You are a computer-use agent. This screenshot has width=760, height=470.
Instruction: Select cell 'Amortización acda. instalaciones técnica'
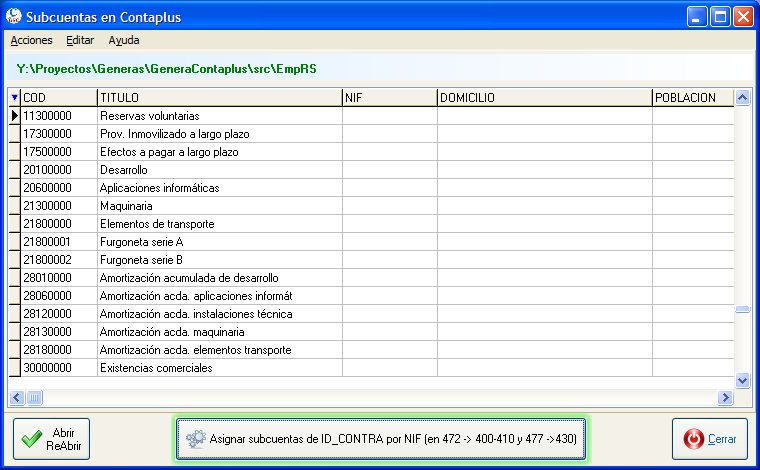click(x=220, y=313)
